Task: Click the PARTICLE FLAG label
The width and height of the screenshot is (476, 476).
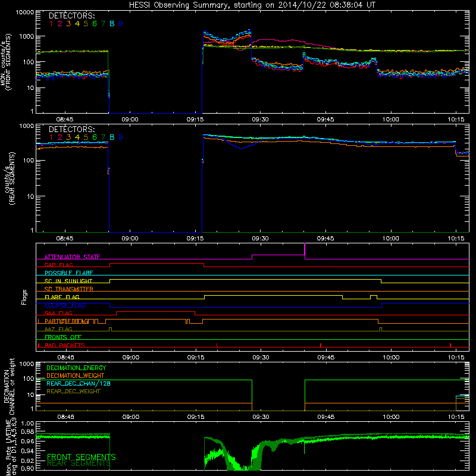Action: (67, 321)
